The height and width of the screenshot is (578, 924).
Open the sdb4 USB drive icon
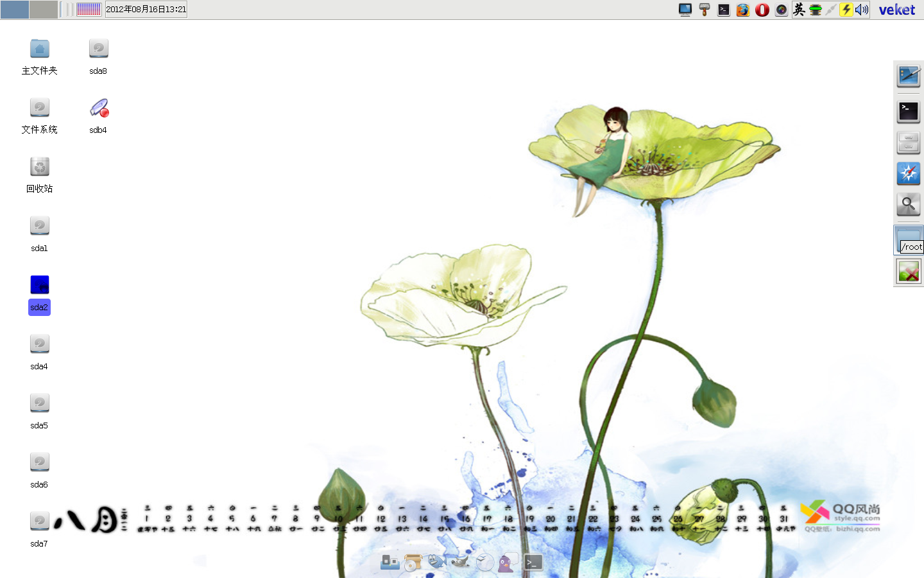coord(98,108)
